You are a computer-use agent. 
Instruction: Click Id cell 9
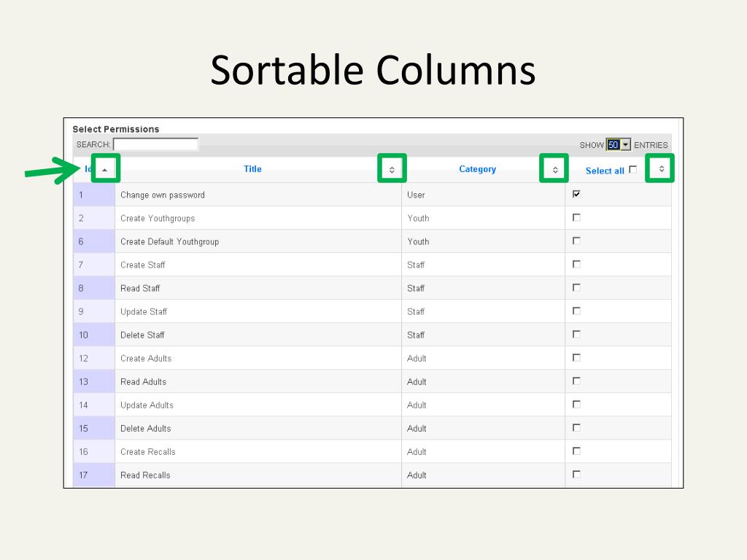click(94, 311)
